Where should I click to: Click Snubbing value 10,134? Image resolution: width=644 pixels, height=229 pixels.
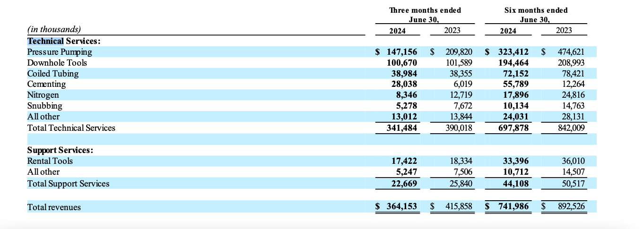515,106
